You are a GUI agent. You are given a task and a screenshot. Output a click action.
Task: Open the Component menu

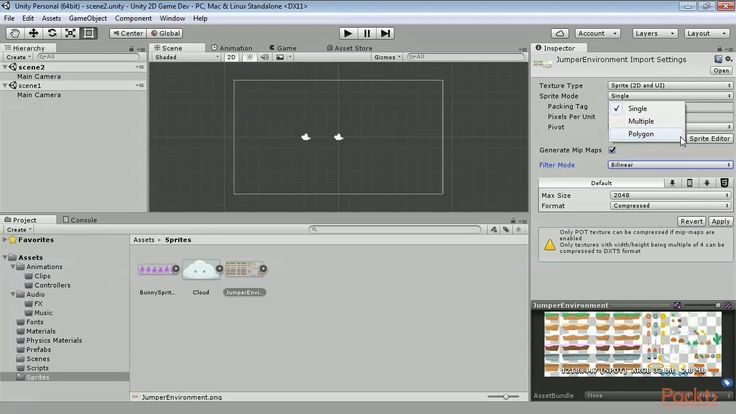tap(133, 18)
